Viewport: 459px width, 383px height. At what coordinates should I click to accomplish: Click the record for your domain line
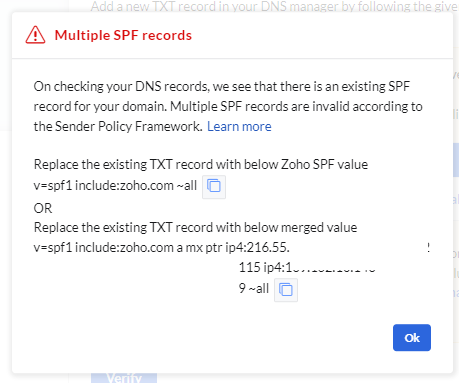point(100,106)
